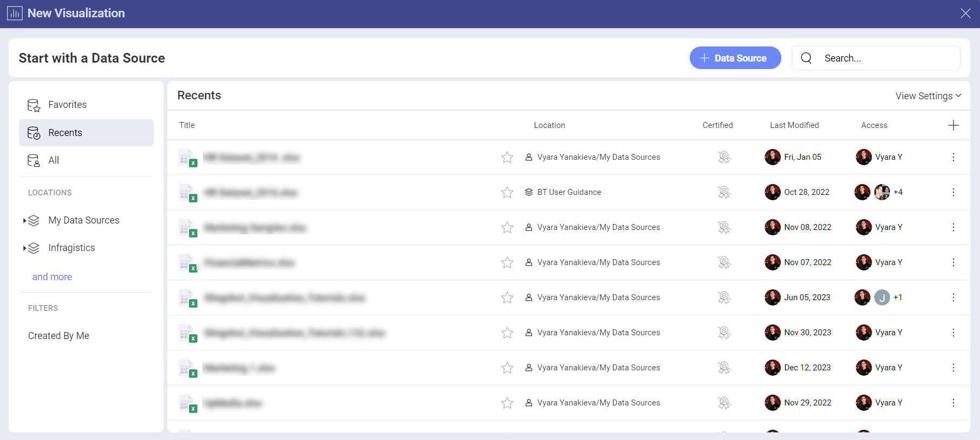
Task: Favorite the row modified Nov 08, 2022
Action: tap(507, 227)
